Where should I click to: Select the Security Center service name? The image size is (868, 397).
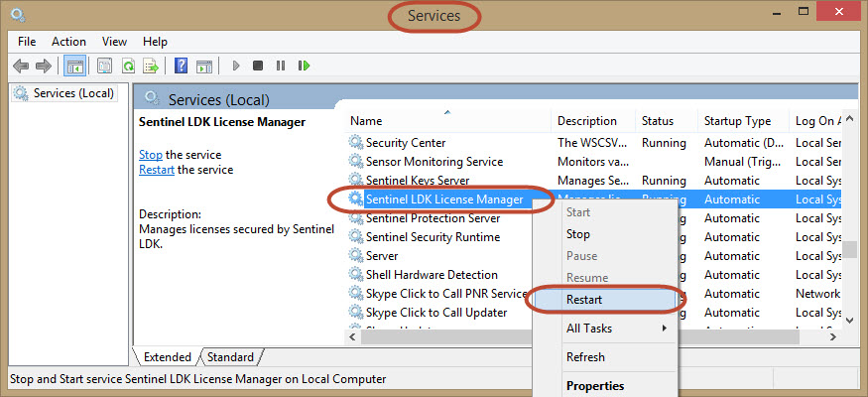pos(406,143)
